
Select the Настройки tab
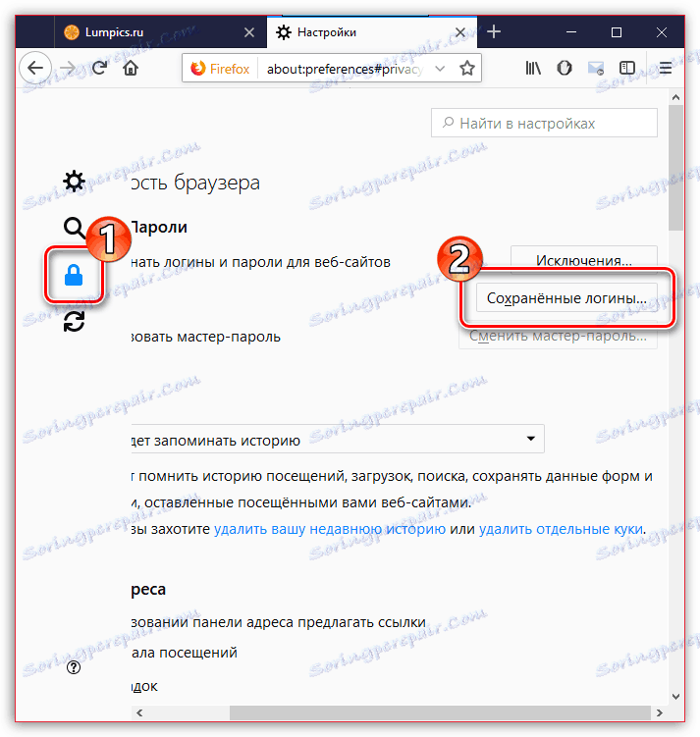coord(371,32)
